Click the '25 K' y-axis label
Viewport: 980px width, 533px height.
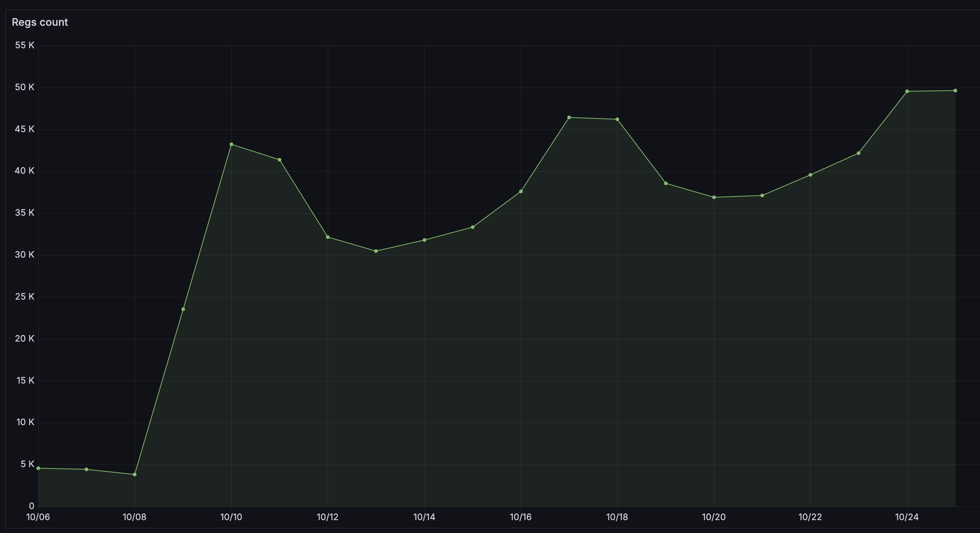click(x=25, y=296)
